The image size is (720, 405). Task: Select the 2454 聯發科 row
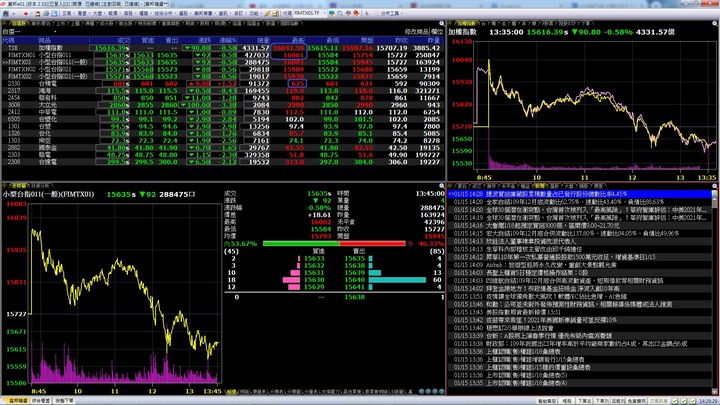(x=222, y=98)
